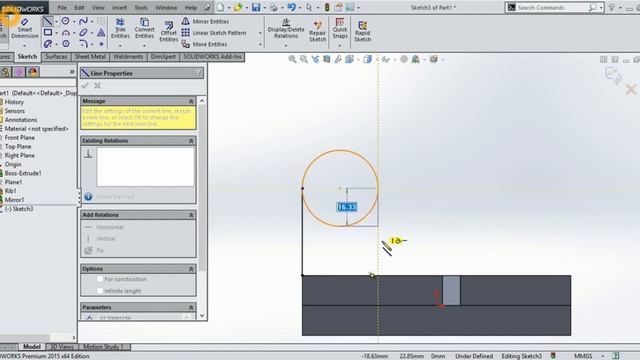Open the MMGS units dropdown
The height and width of the screenshot is (360, 640).
pyautogui.click(x=602, y=356)
